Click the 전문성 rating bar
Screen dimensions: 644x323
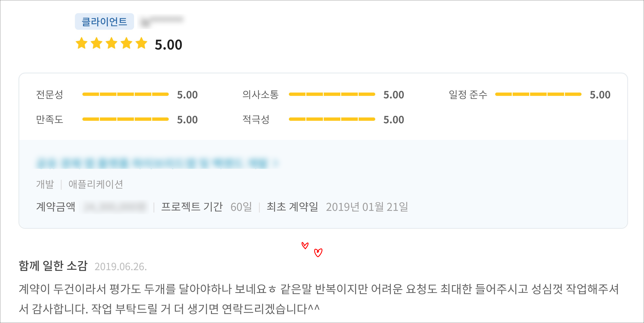[x=125, y=94]
